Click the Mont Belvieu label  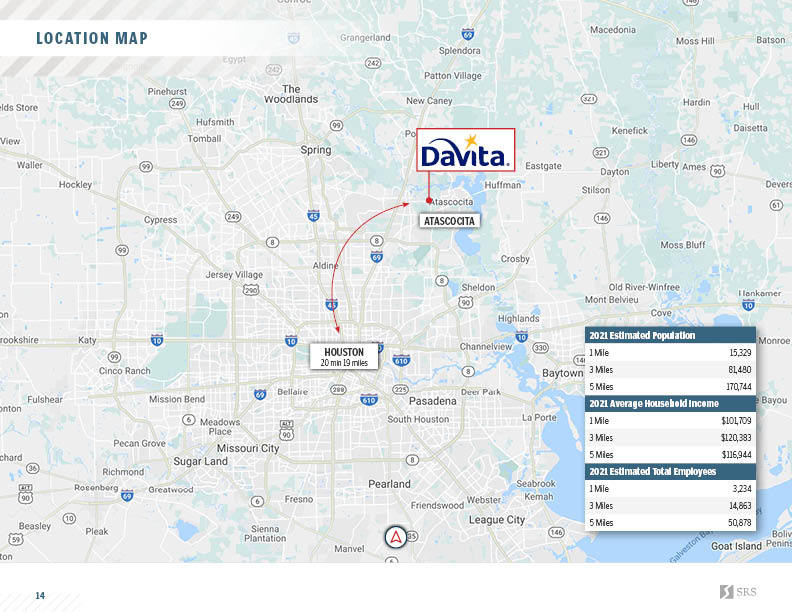[x=612, y=299]
